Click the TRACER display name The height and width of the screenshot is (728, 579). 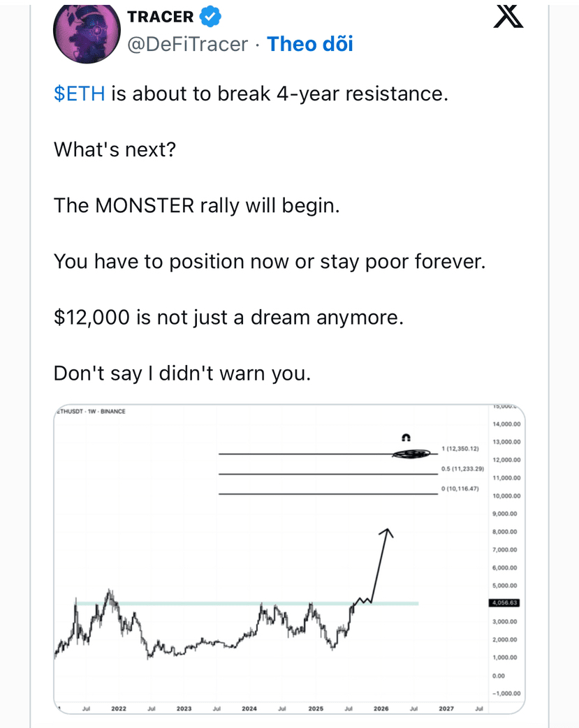point(161,17)
